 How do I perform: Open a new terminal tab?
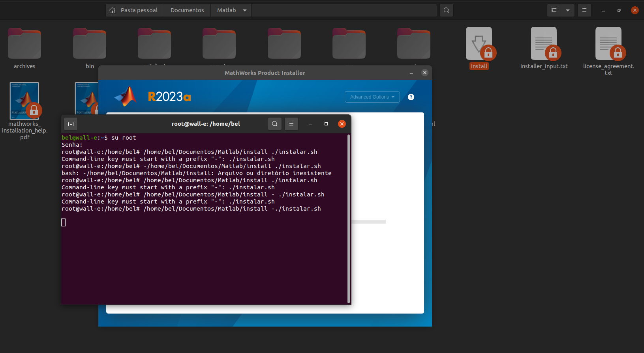[x=71, y=124]
